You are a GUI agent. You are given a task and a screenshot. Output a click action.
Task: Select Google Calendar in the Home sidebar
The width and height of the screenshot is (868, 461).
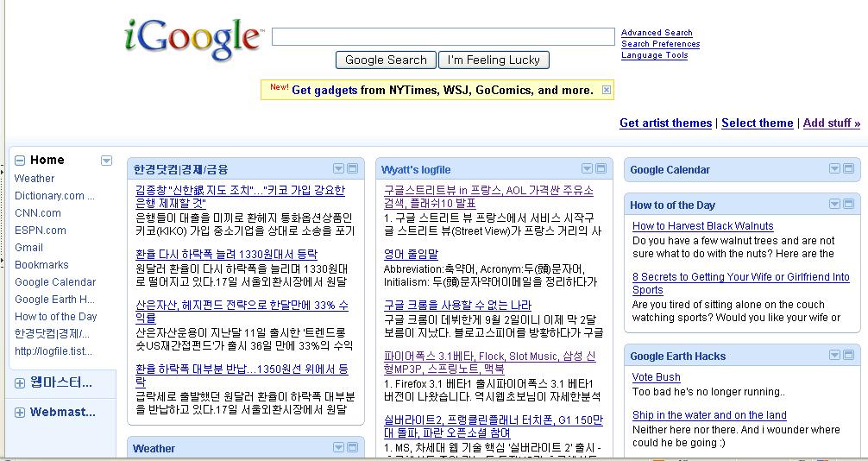coord(55,282)
